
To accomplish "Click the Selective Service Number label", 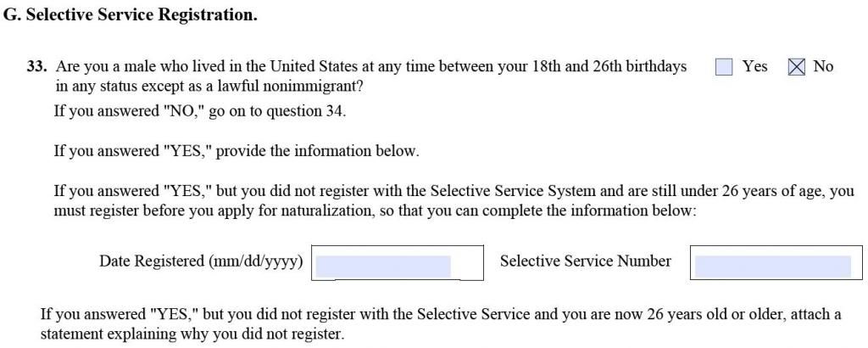I will point(586,261).
